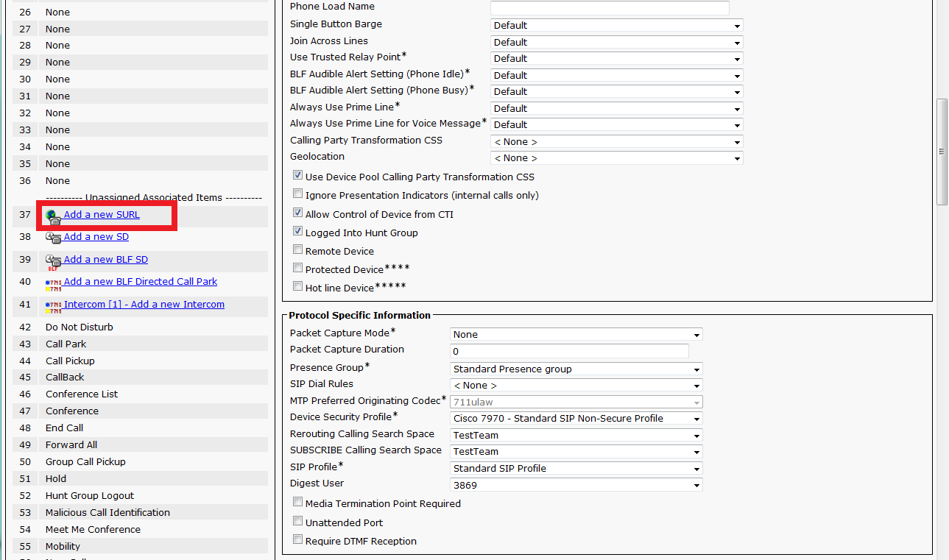Click the globe icon beside Add a new SURL
This screenshot has width=949, height=560.
(x=53, y=216)
